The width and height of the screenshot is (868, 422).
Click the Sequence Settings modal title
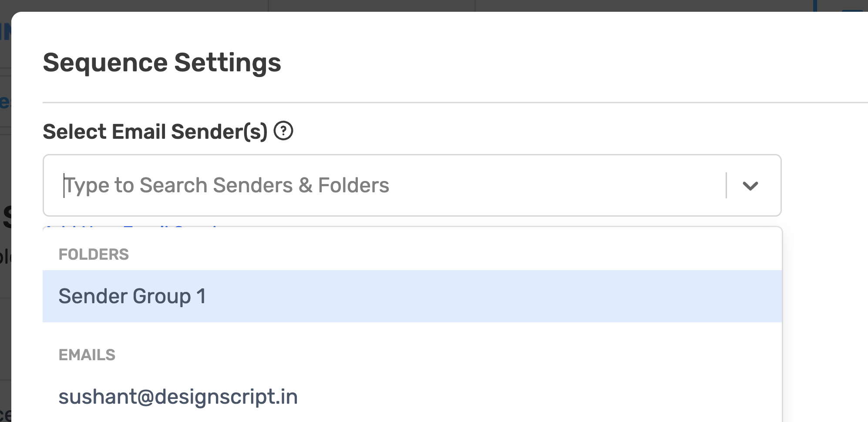point(162,63)
